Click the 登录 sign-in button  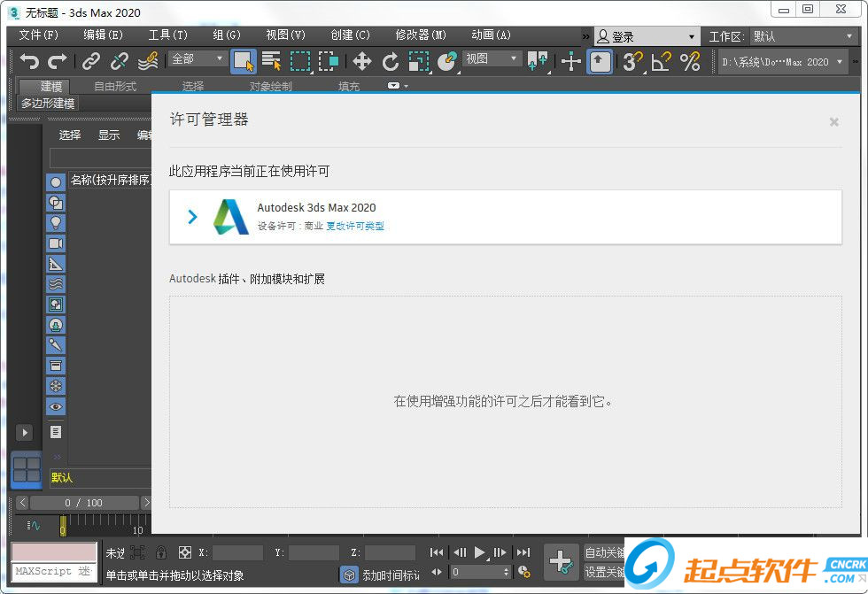pyautogui.click(x=646, y=36)
